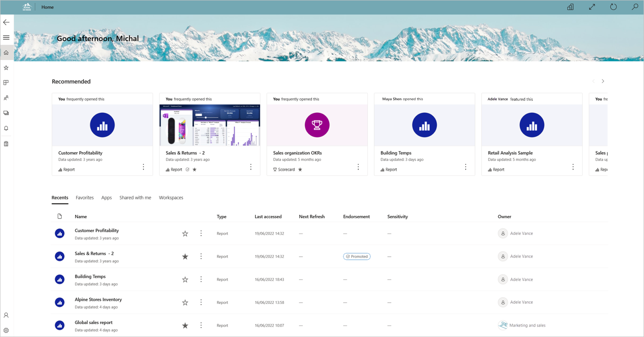Open the Sales organization OKRs scorecard thumbnail
This screenshot has height=337, width=644.
pyautogui.click(x=317, y=125)
